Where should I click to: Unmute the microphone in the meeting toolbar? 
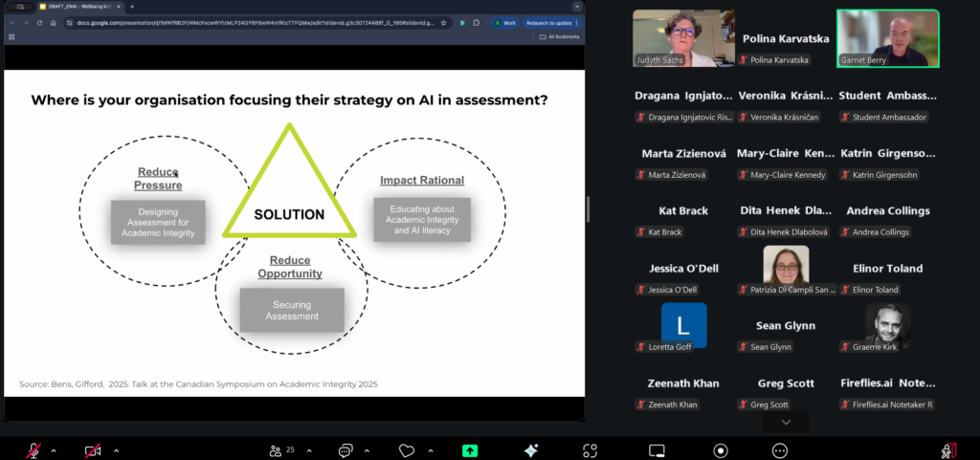tap(34, 450)
